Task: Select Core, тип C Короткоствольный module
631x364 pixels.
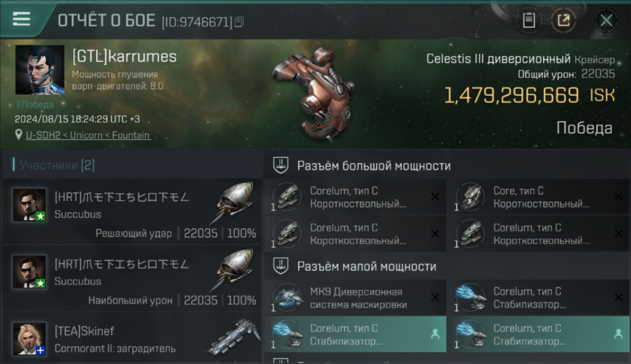Action: tap(538, 197)
